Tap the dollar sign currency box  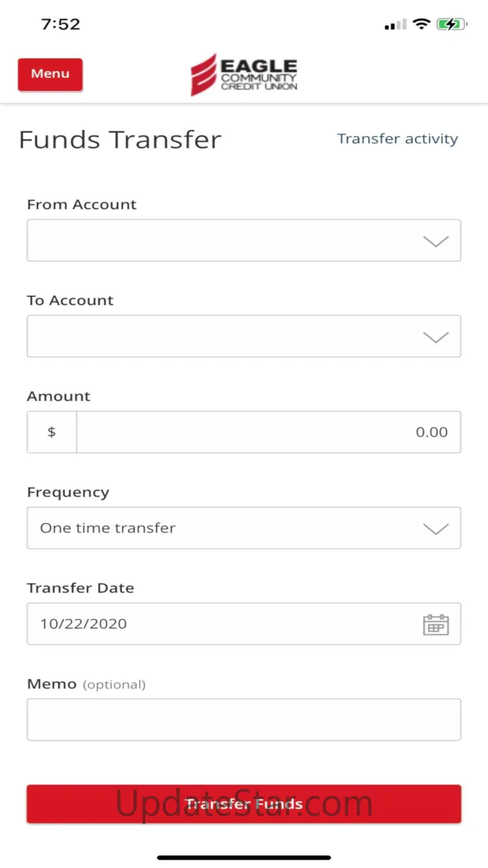click(x=52, y=432)
